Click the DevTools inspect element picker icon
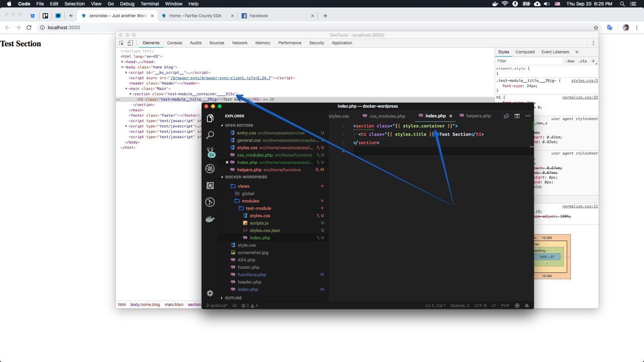 pyautogui.click(x=121, y=43)
